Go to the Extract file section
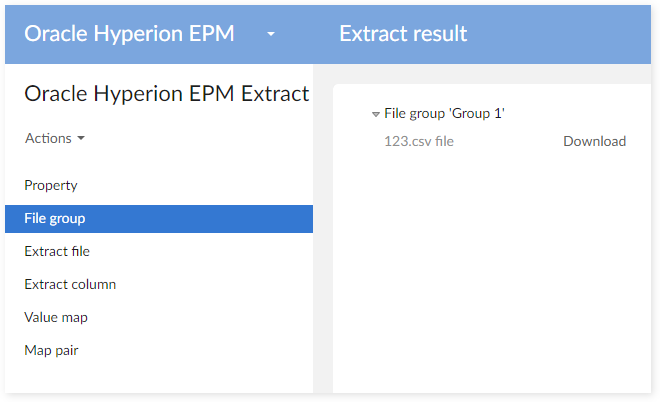The image size is (660, 402). pyautogui.click(x=57, y=251)
